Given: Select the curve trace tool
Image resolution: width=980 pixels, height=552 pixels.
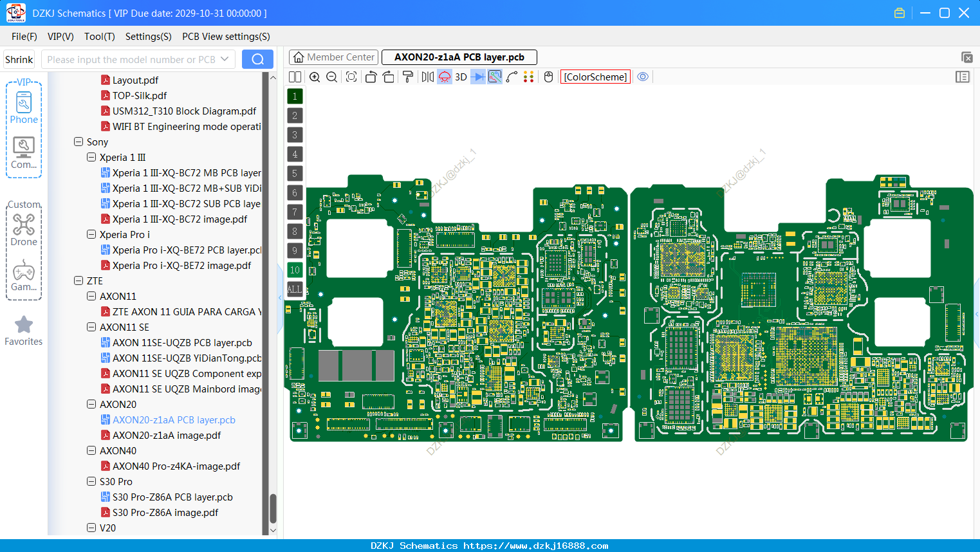Looking at the screenshot, I should 512,77.
